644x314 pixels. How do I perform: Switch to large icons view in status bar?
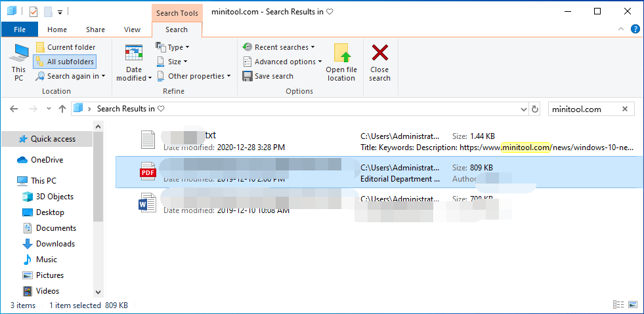632,305
